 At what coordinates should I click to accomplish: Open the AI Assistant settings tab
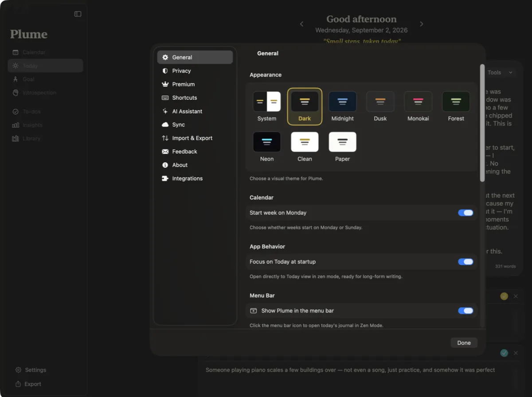point(195,111)
